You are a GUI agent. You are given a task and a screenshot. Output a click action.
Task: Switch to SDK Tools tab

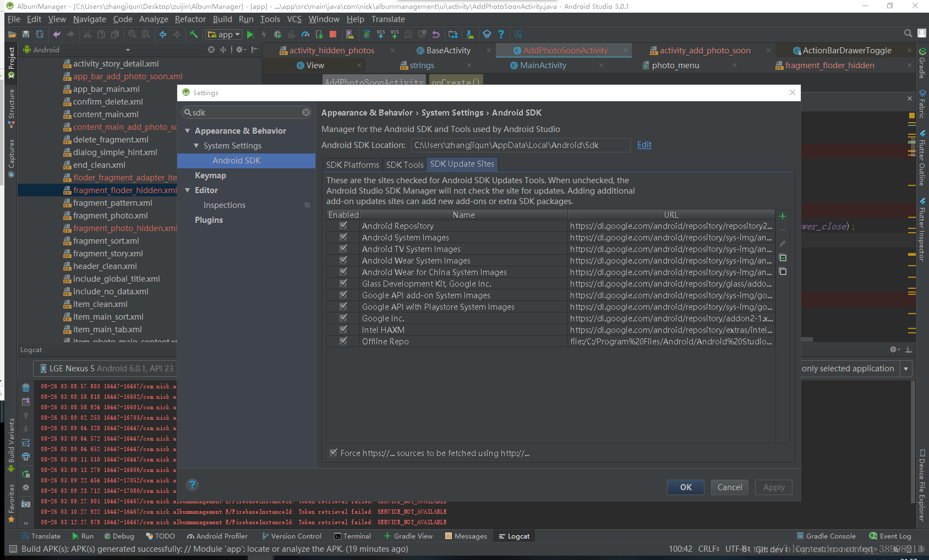coord(405,164)
